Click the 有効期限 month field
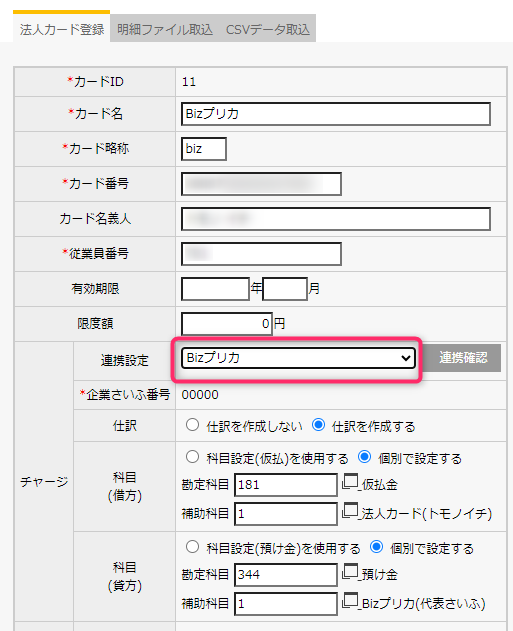The height and width of the screenshot is (631, 513). (x=285, y=289)
